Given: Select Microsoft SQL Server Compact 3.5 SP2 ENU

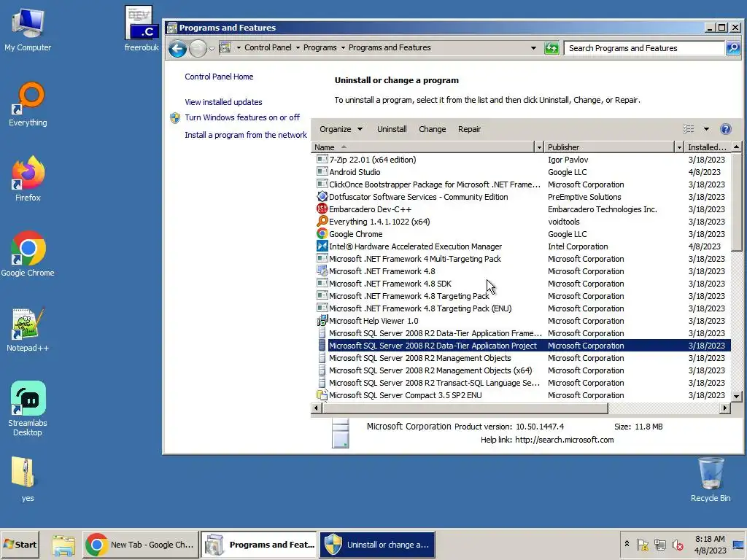Looking at the screenshot, I should 521,394.
